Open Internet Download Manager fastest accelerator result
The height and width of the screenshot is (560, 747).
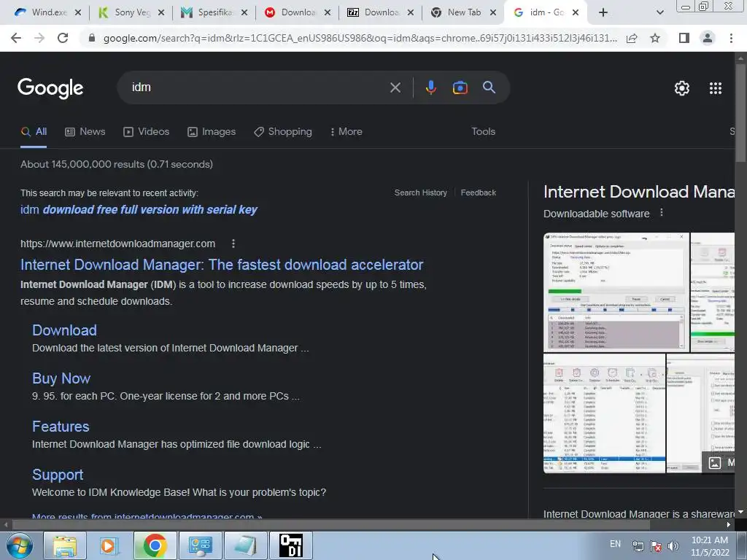tap(222, 265)
